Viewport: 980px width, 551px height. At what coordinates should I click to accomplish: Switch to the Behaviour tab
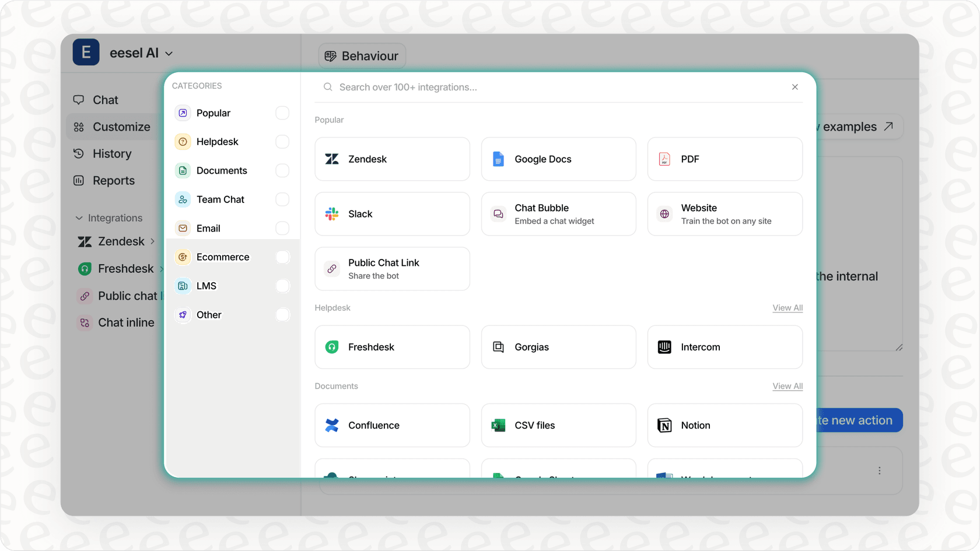pos(362,55)
